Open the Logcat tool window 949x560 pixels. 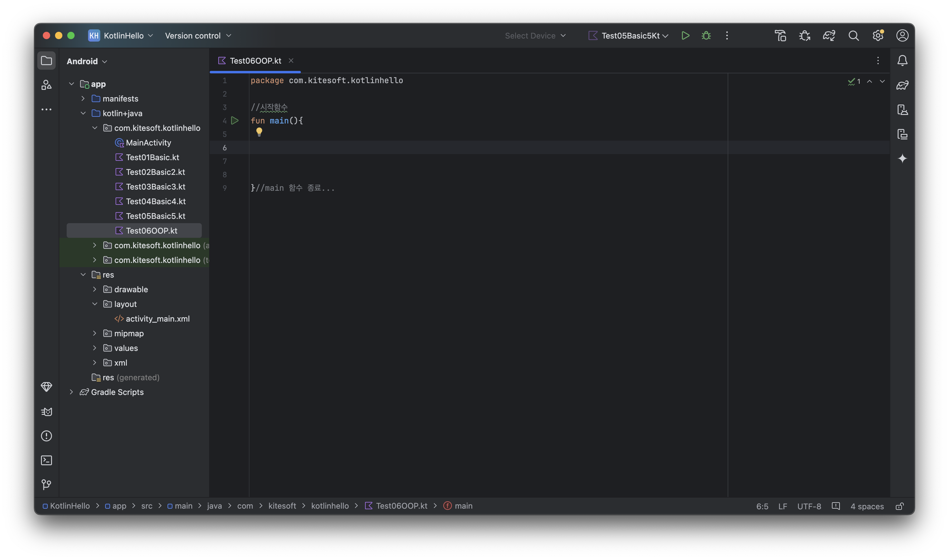point(46,412)
